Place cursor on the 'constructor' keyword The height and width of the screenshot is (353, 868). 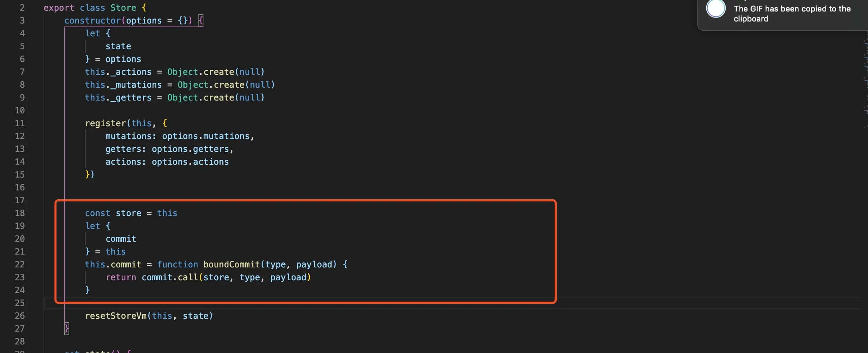(92, 21)
